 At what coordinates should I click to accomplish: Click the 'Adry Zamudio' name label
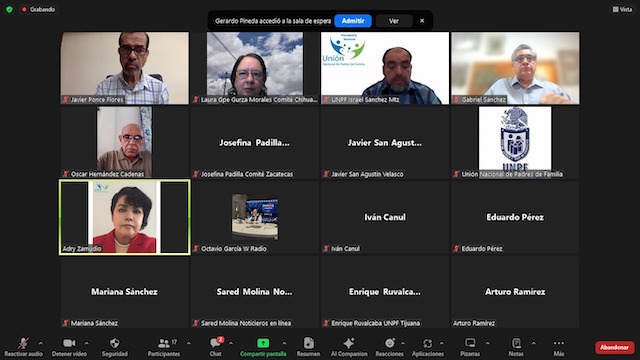pos(82,249)
